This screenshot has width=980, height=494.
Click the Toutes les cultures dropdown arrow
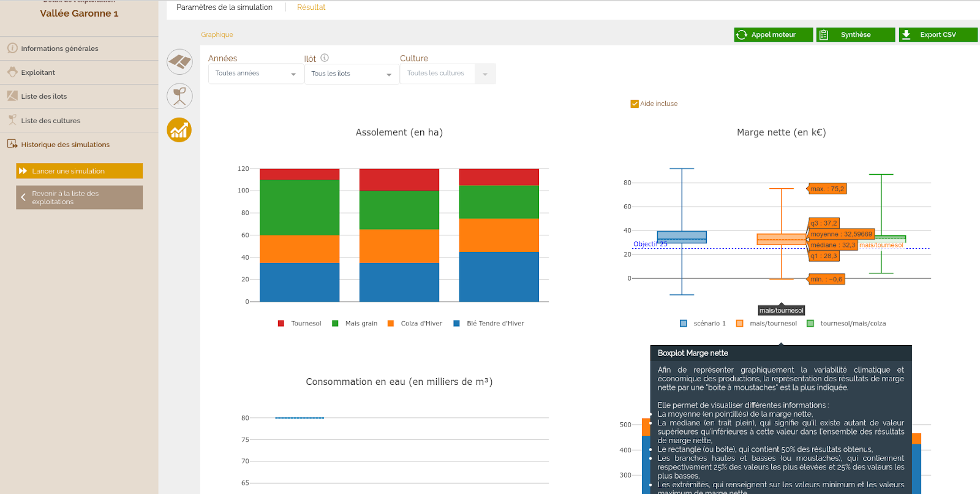485,74
